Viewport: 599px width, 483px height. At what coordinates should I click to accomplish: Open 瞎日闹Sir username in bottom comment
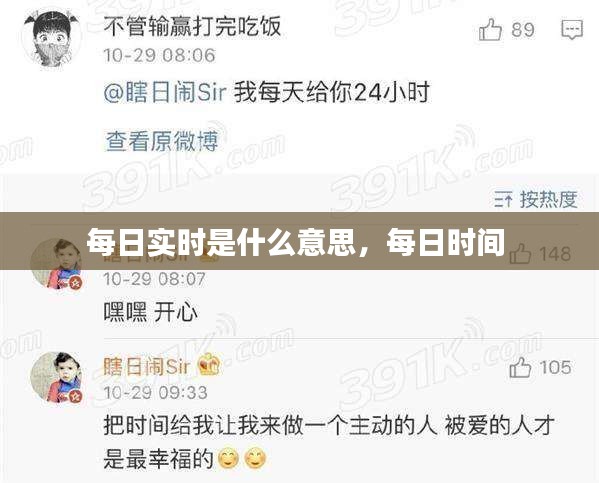pos(146,366)
